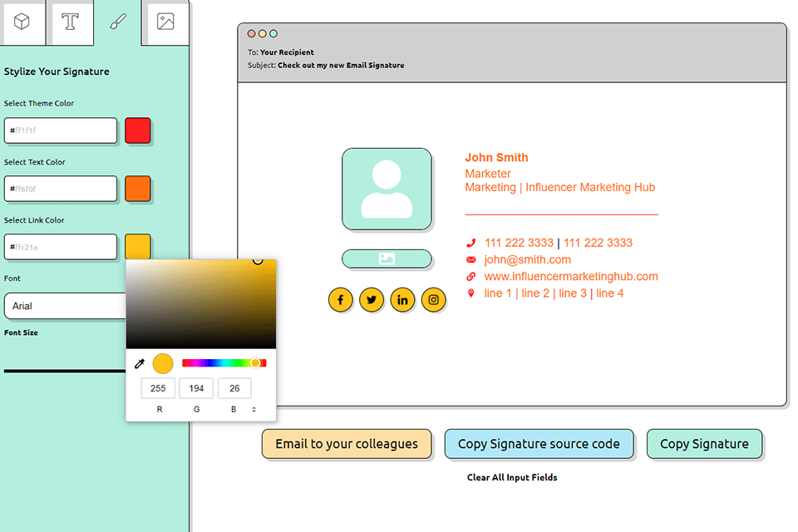The width and height of the screenshot is (798, 532).
Task: Open the cube template tab
Action: [x=22, y=22]
